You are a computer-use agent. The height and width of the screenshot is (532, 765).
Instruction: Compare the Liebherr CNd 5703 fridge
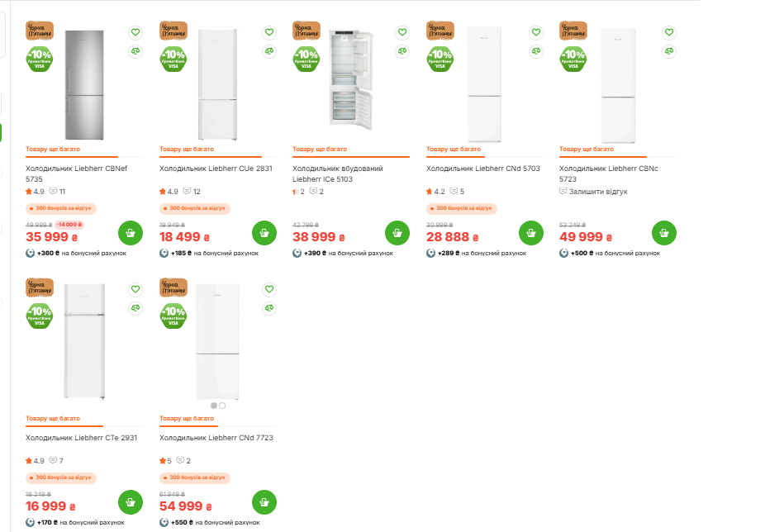[535, 51]
